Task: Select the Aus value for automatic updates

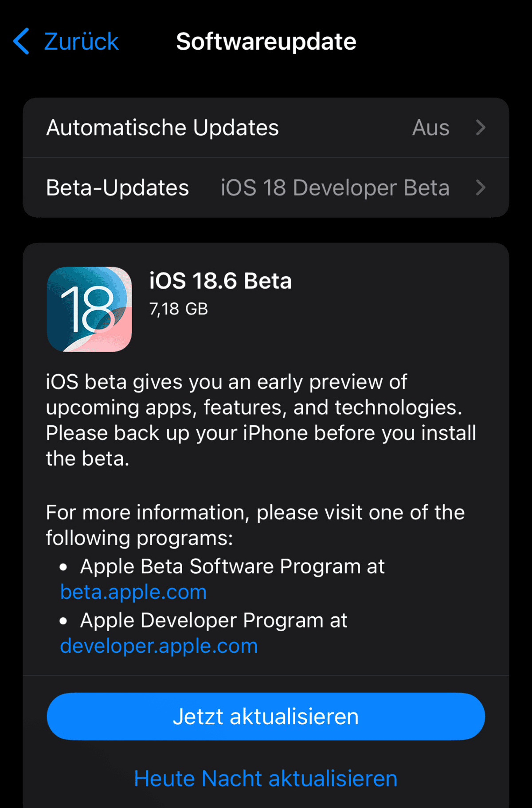Action: click(430, 128)
